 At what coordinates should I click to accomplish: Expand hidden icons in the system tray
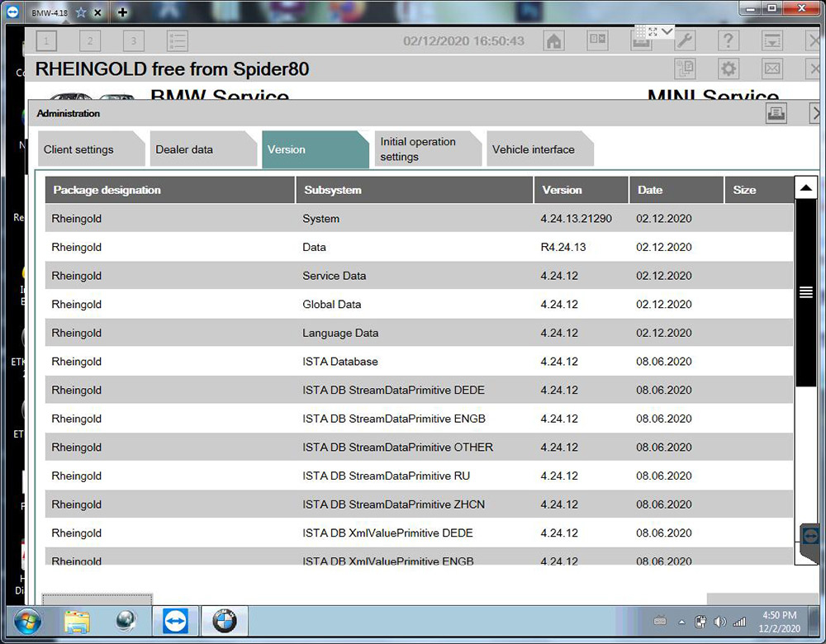[681, 622]
